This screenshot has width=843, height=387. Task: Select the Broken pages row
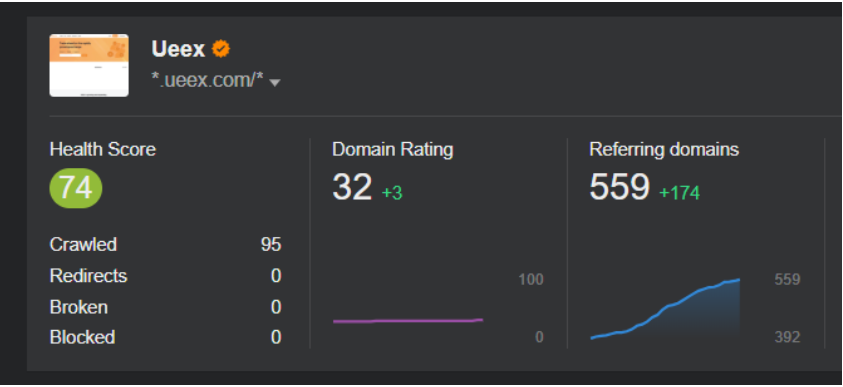tap(166, 307)
